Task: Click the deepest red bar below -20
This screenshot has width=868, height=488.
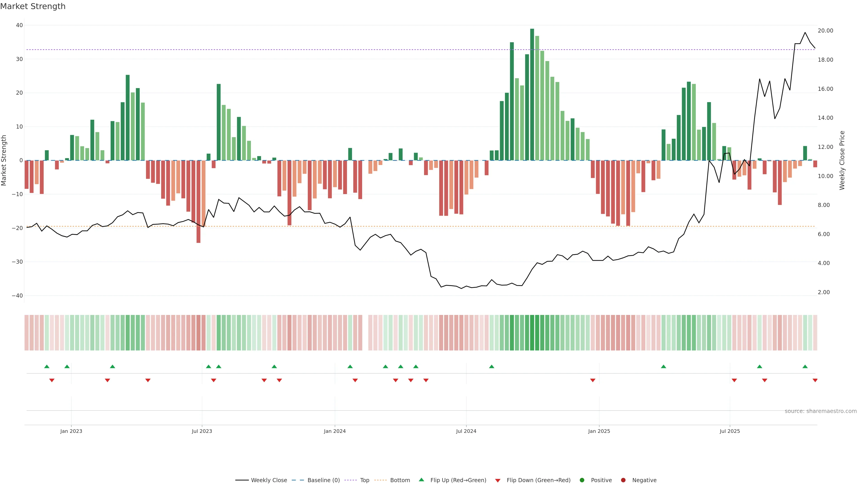Action: pos(198,202)
